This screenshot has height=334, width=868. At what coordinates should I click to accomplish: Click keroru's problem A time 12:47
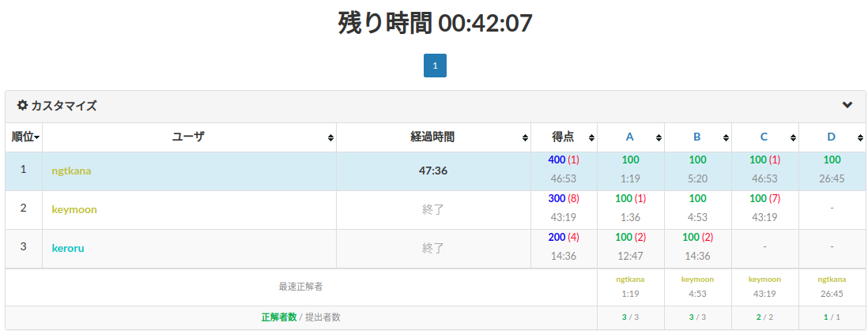[x=631, y=256]
